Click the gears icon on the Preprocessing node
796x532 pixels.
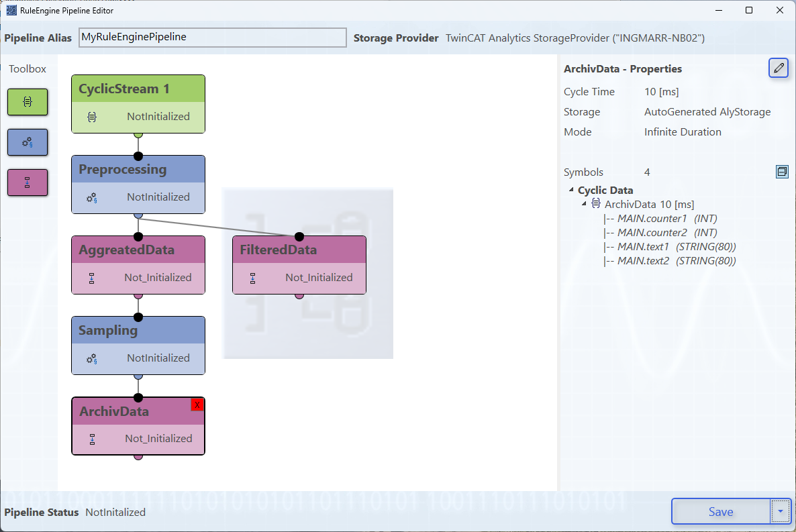point(91,197)
